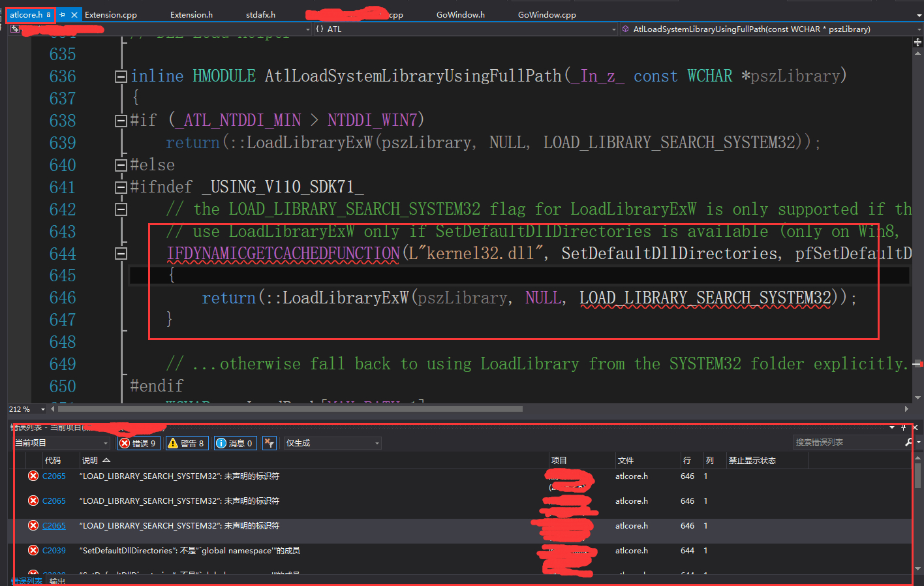Open the Extension.h tab
This screenshot has width=924, height=586.
pos(191,14)
